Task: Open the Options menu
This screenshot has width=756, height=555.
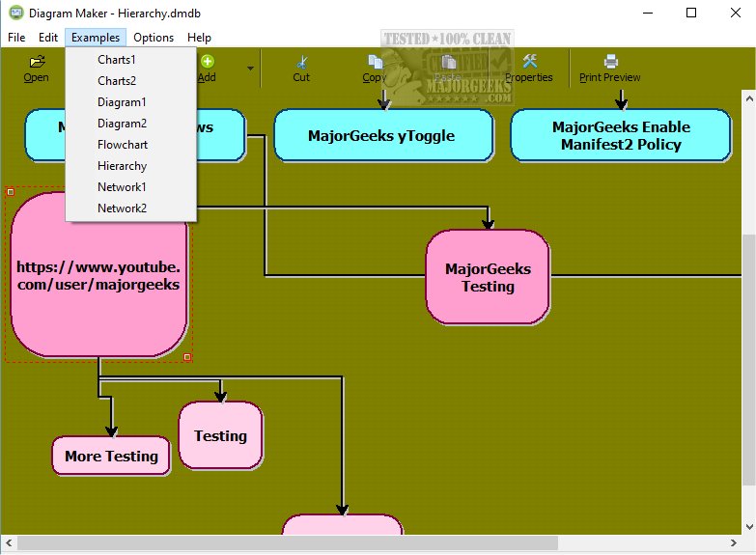Action: 154,38
